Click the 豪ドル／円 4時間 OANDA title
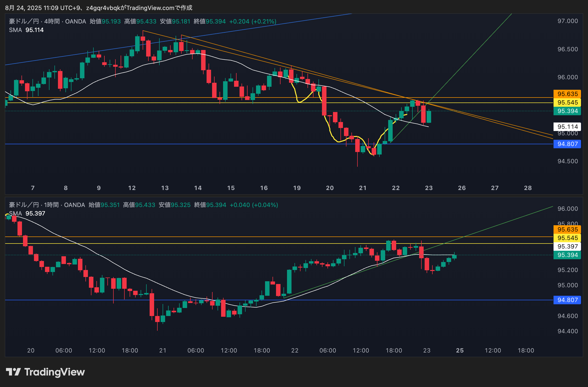 coord(47,21)
